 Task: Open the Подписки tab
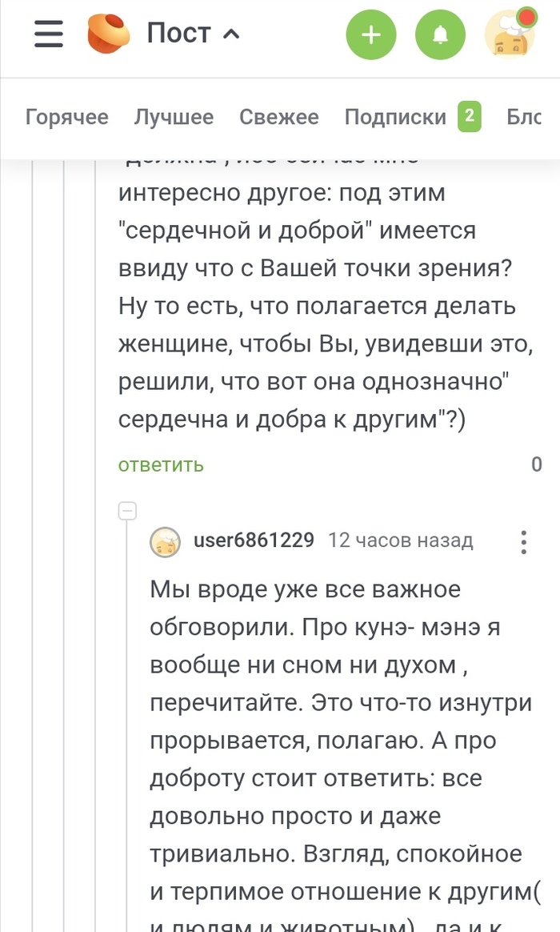point(395,117)
